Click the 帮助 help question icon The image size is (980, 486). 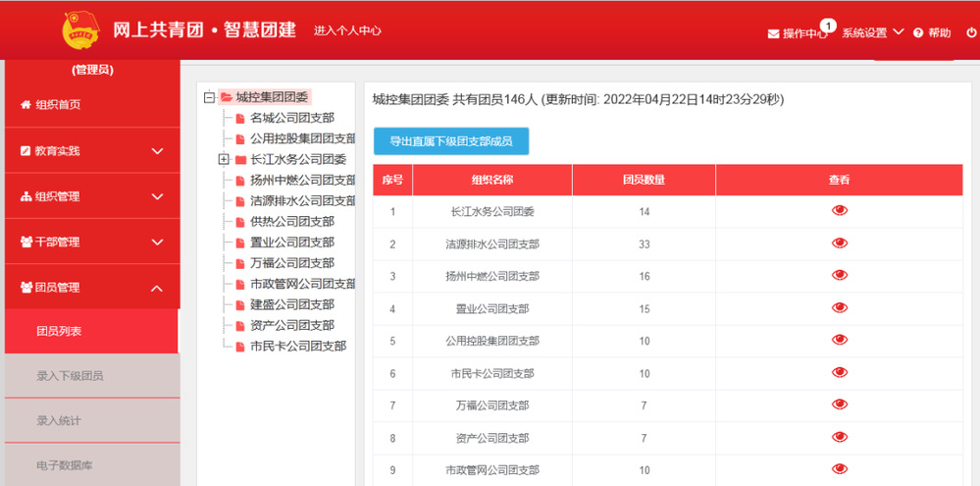(918, 33)
